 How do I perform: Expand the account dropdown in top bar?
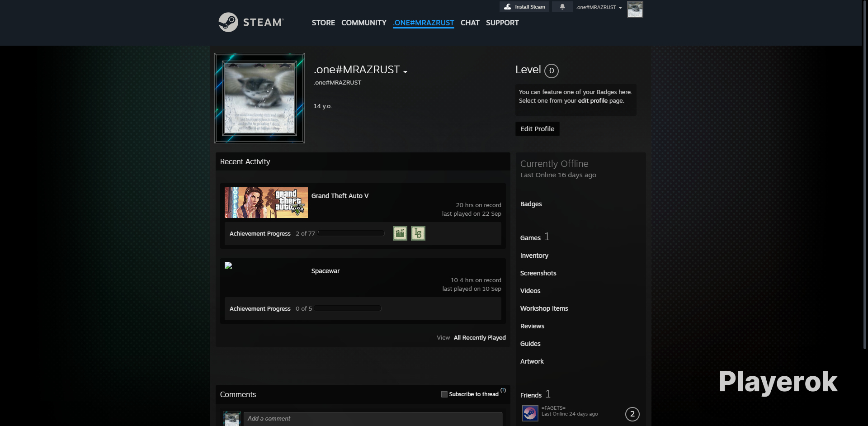point(599,7)
